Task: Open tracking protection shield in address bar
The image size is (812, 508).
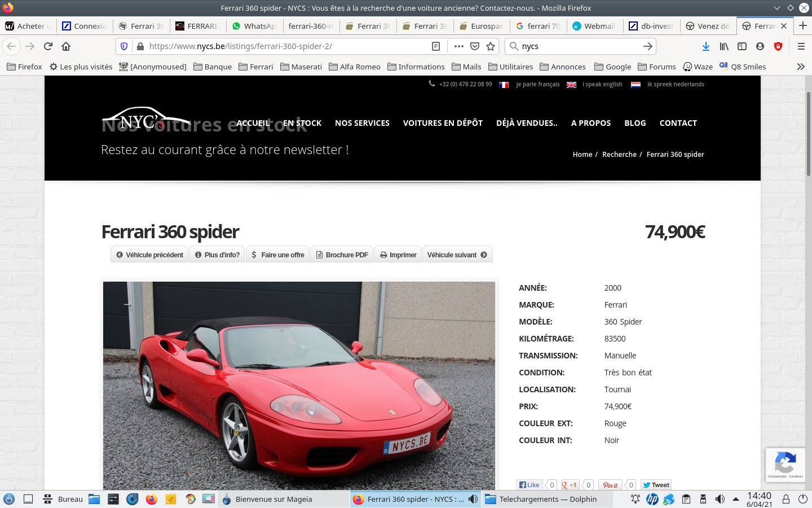Action: point(124,46)
